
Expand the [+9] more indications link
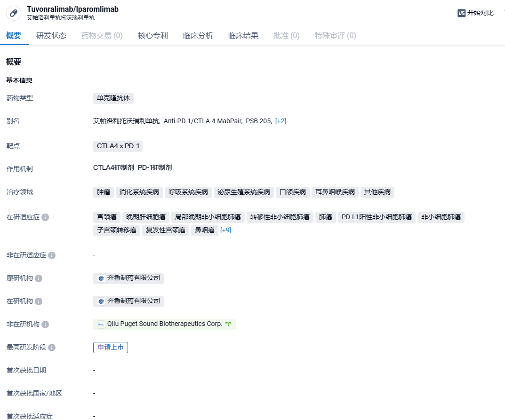click(225, 230)
